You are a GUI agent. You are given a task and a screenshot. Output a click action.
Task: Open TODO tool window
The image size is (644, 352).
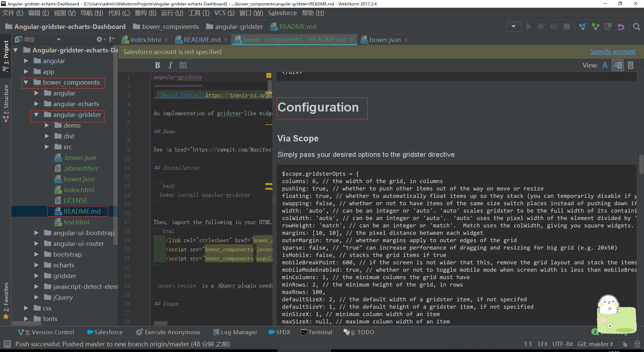tap(359, 332)
